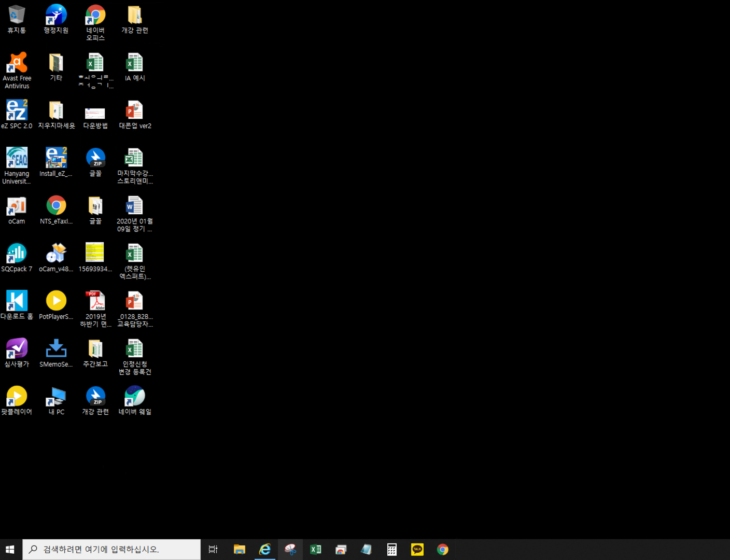Image resolution: width=730 pixels, height=560 pixels.
Task: Open File Explorer from the taskbar
Action: pos(239,550)
